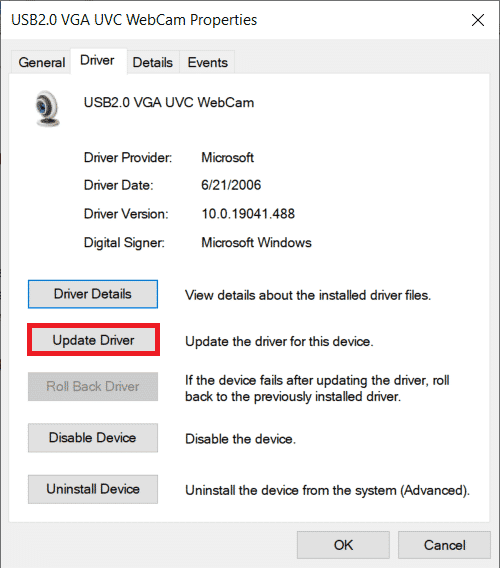Close the WebCam Properties dialog

tap(478, 20)
